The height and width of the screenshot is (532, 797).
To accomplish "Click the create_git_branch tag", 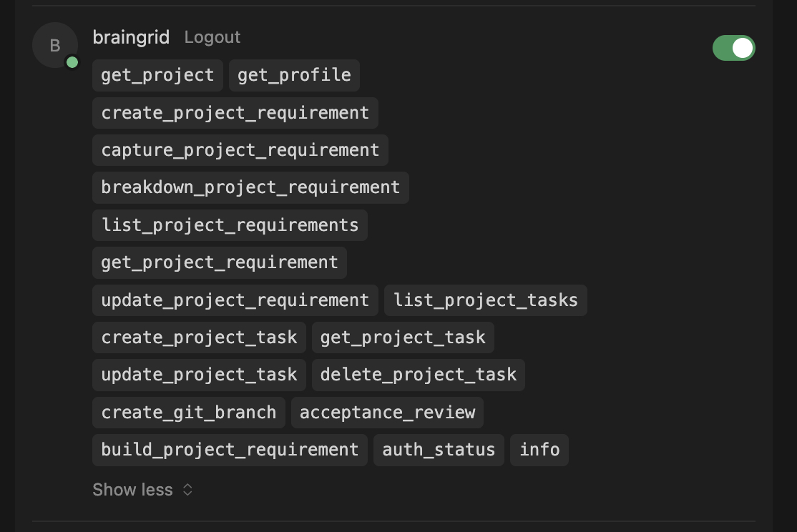I will click(189, 413).
